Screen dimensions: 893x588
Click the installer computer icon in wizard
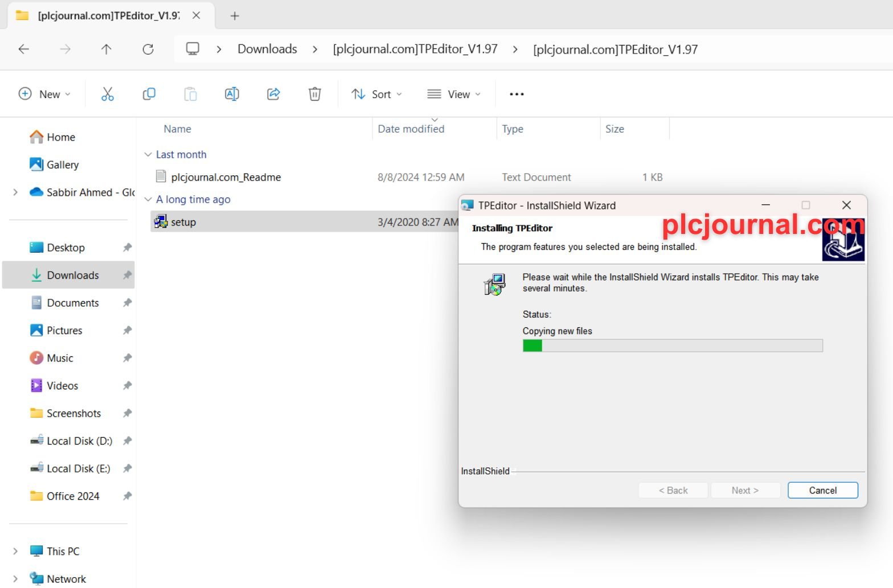point(494,284)
